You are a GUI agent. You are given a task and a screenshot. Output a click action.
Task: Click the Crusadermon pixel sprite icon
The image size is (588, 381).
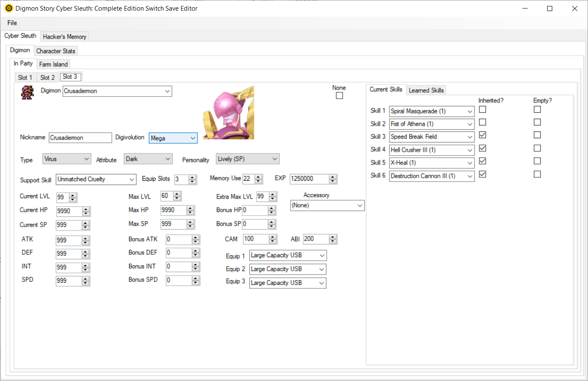[27, 92]
